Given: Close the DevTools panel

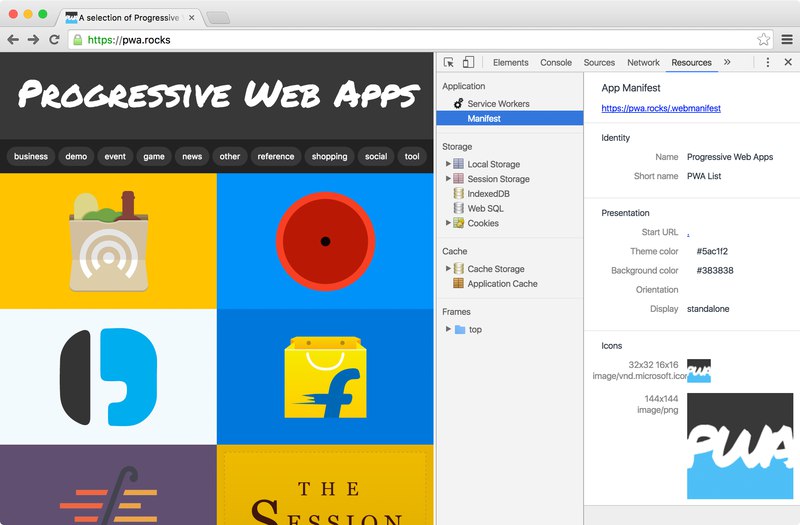Looking at the screenshot, I should (x=788, y=62).
